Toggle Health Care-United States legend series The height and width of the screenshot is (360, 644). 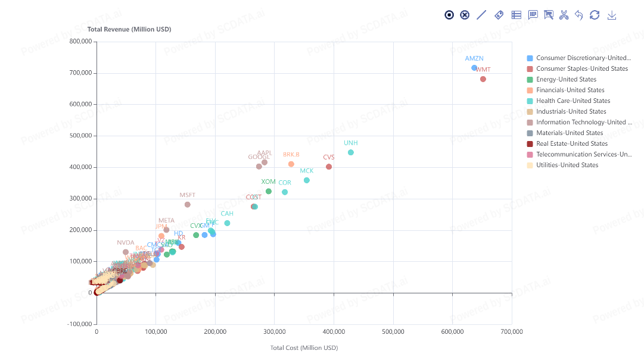(568, 101)
